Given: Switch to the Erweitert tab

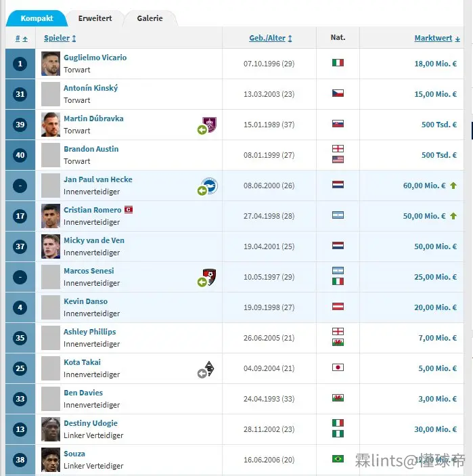Looking at the screenshot, I should (95, 18).
